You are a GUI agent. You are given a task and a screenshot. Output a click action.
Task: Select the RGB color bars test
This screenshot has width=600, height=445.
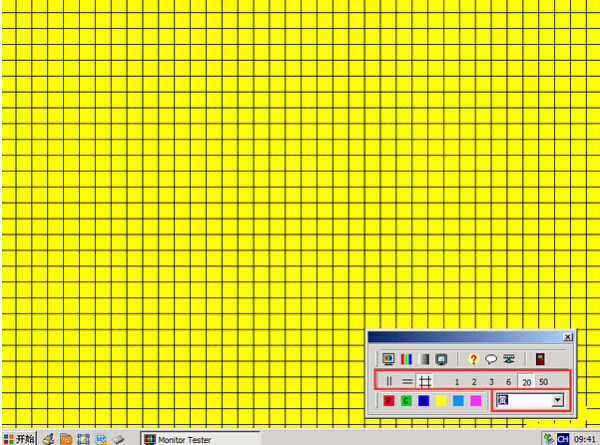pos(406,359)
